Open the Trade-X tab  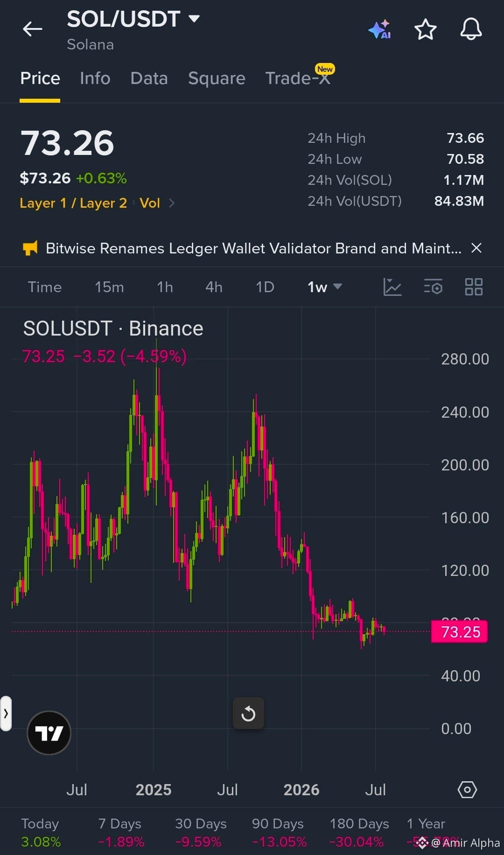[298, 78]
